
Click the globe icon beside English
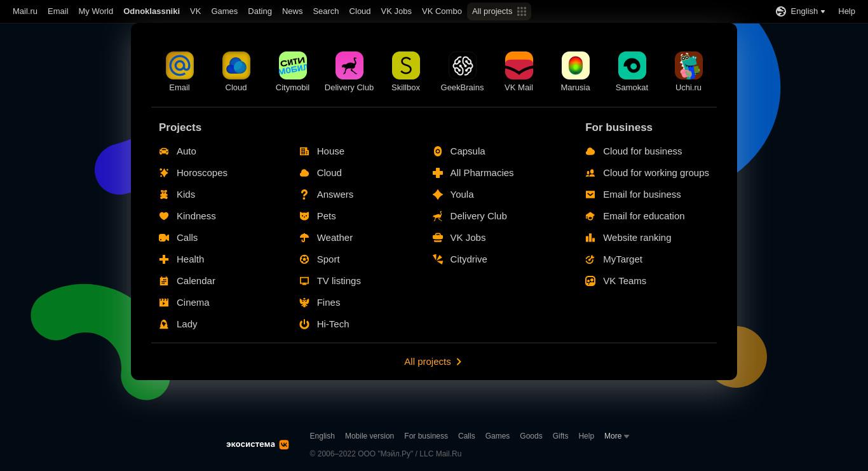tap(781, 11)
